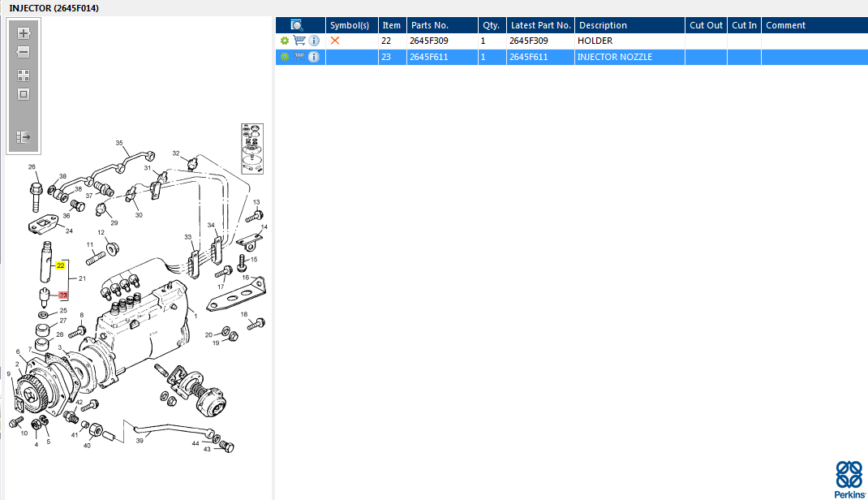Screen dimensions: 868x500
Task: Sort by Latest Part No. column header
Action: click(541, 25)
